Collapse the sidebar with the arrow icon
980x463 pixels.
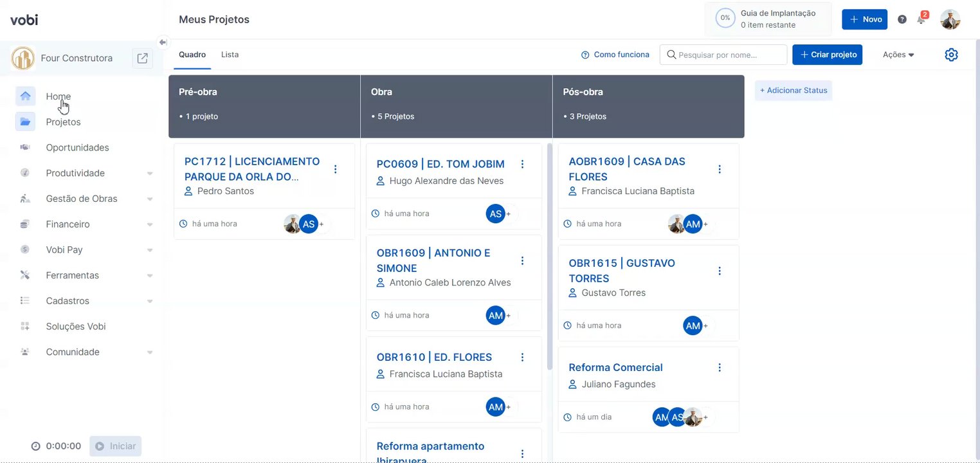point(163,42)
